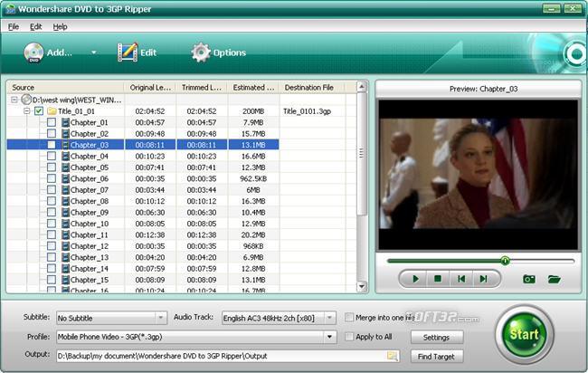Click Chapter_06 size 962.5KB cell

coord(253,178)
